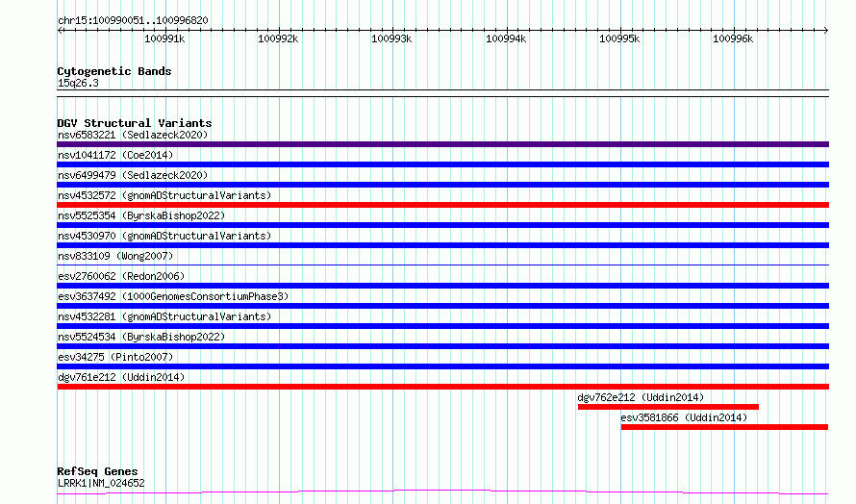Open variant esv34275 (Pinto2007) label
The image size is (856, 504).
115,357
